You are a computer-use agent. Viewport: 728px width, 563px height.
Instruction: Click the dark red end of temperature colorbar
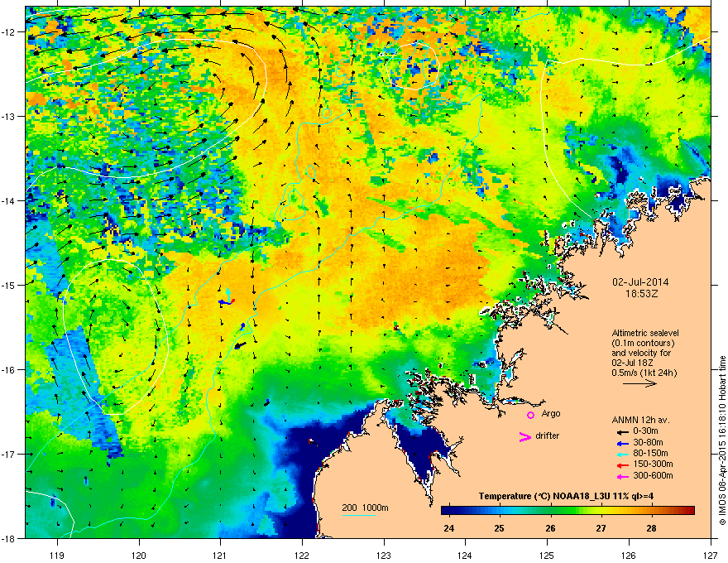point(689,511)
